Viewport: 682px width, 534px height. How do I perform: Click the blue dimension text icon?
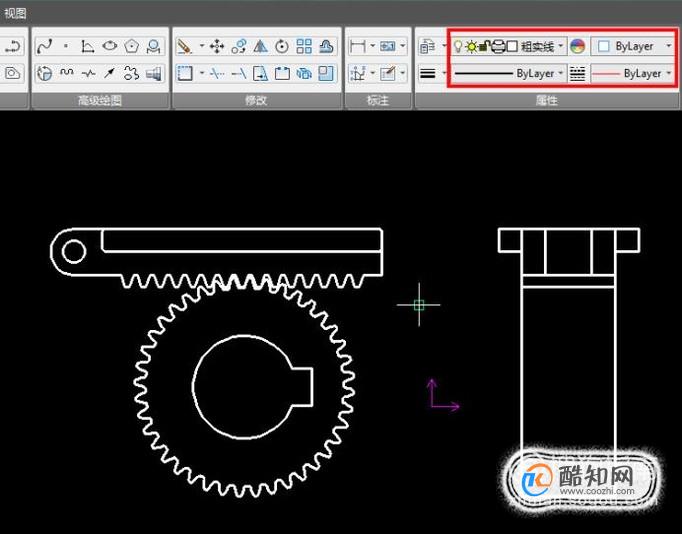pyautogui.click(x=387, y=46)
